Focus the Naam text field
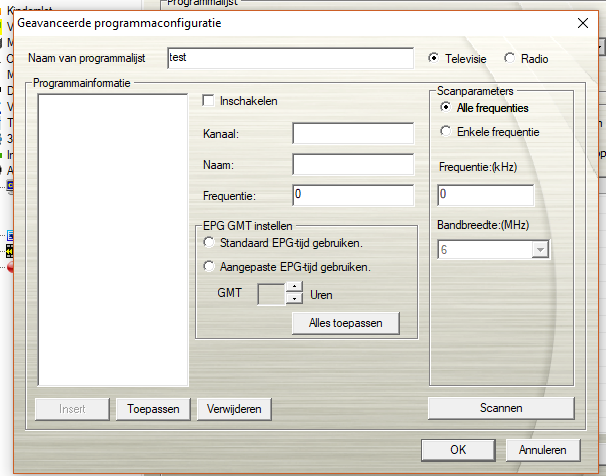 coord(353,164)
